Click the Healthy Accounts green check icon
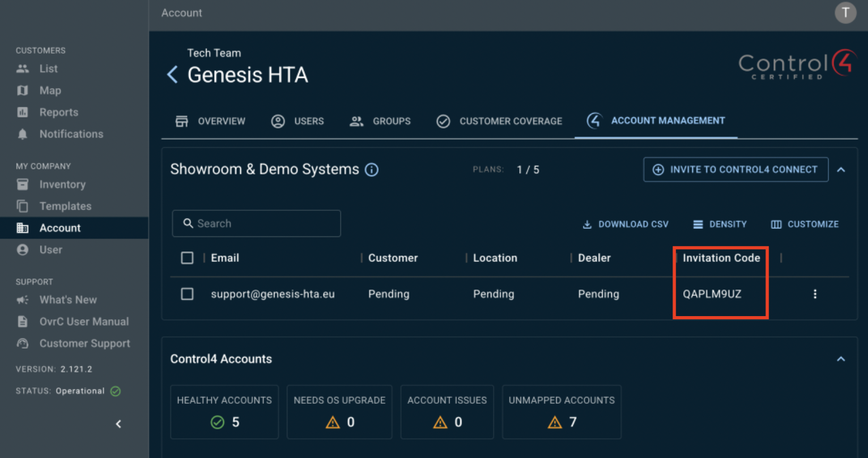This screenshot has height=458, width=868. 217,422
